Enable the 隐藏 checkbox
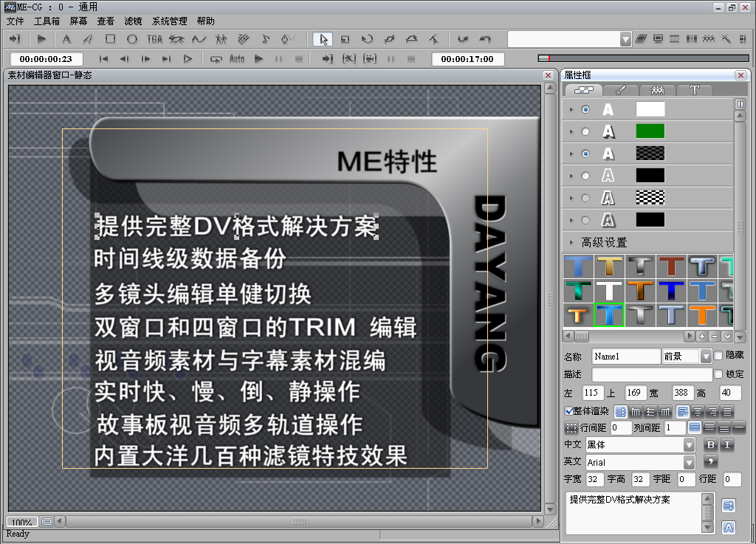The height and width of the screenshot is (544, 756). coord(718,355)
